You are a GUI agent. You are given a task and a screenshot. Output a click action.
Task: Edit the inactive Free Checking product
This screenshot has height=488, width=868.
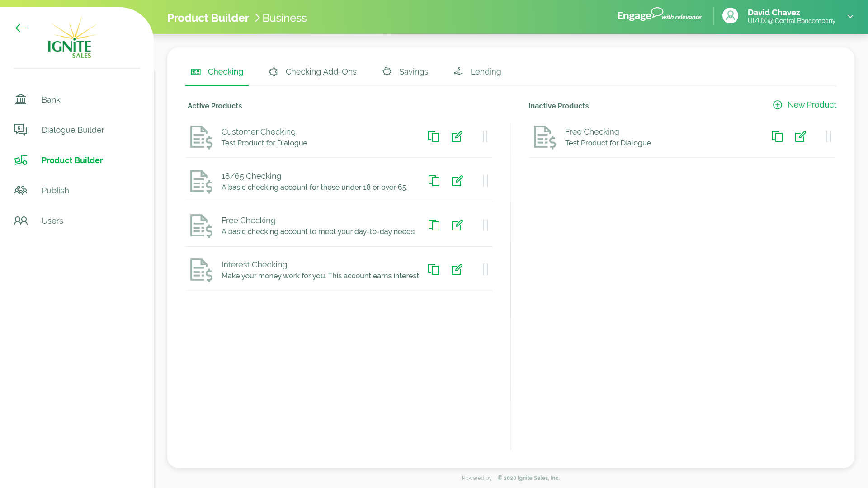click(x=800, y=136)
